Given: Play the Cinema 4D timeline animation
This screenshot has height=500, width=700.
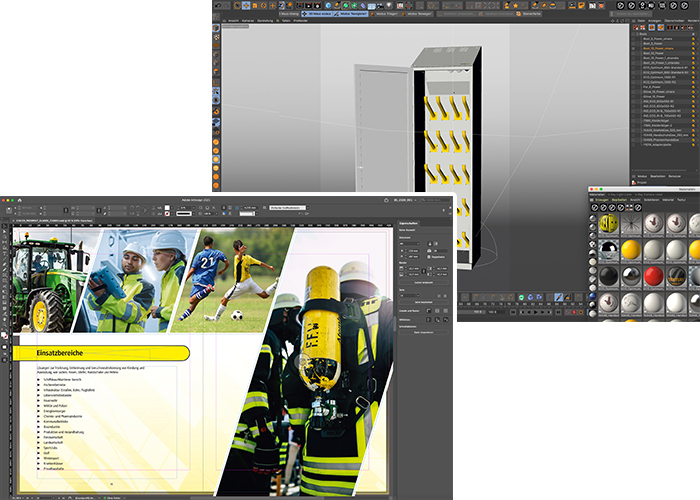Looking at the screenshot, I should click(535, 312).
